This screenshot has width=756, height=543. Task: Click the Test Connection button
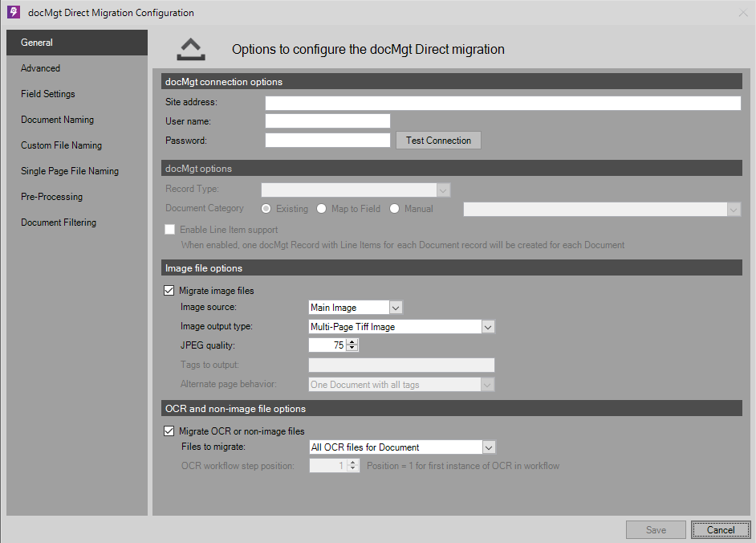point(438,141)
